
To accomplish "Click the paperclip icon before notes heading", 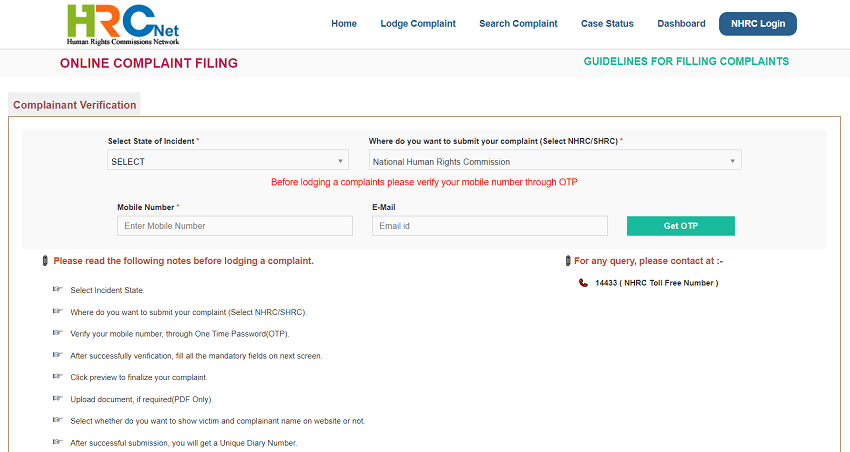I will pos(45,261).
